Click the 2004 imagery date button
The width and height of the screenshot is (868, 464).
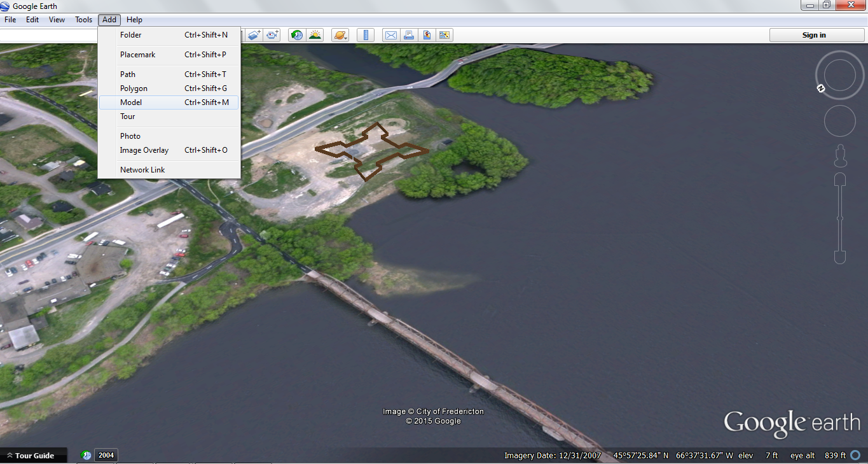106,455
